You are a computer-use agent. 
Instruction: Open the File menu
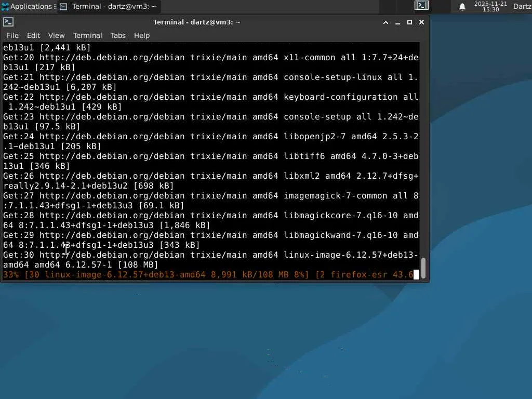pos(12,35)
